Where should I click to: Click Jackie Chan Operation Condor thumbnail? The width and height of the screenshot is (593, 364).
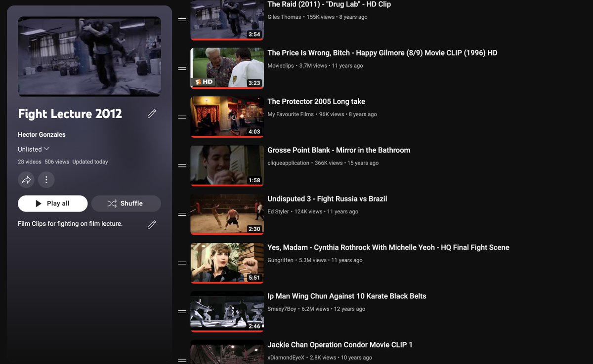click(x=227, y=352)
